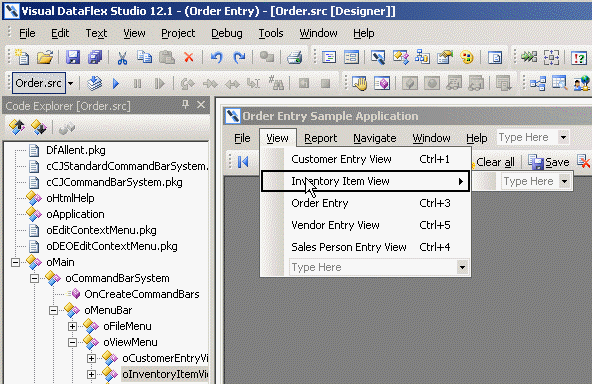Click Navigate in the designed menu bar

(x=375, y=138)
